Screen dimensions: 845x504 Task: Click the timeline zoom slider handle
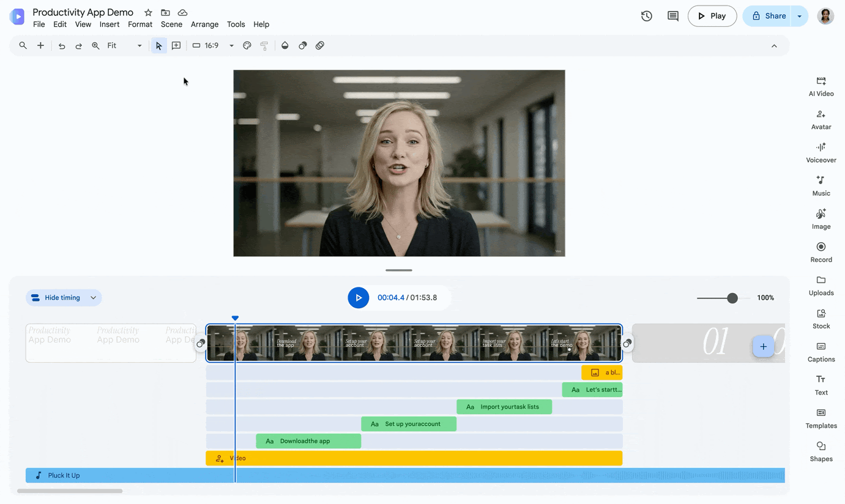click(x=732, y=298)
